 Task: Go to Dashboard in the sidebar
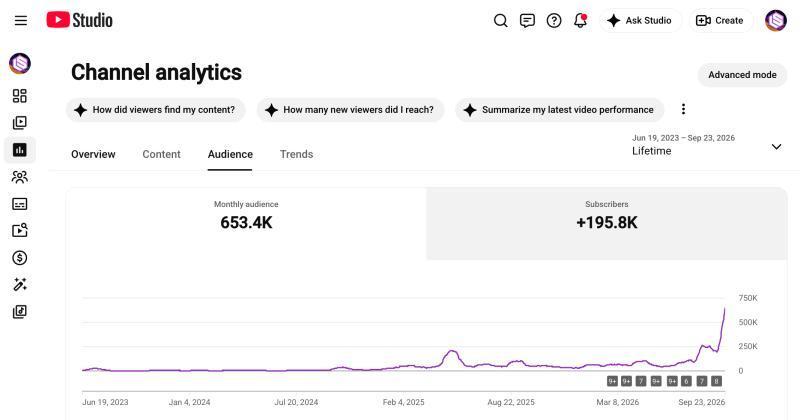point(20,96)
